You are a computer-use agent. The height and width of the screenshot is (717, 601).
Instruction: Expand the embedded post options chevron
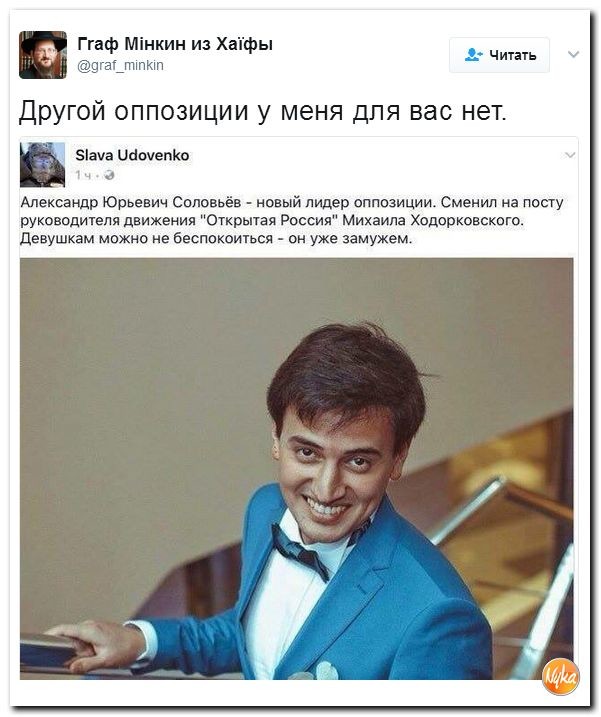point(570,155)
